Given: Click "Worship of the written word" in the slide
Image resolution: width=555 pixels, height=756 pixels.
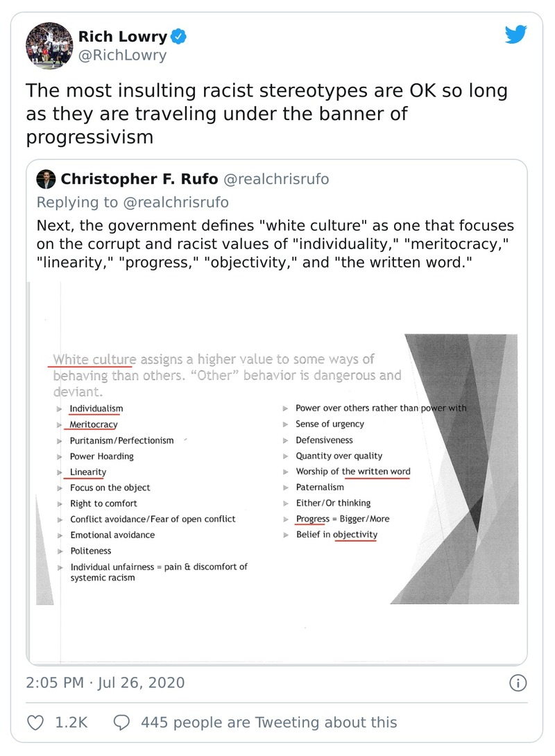Looking at the screenshot, I should tap(352, 472).
